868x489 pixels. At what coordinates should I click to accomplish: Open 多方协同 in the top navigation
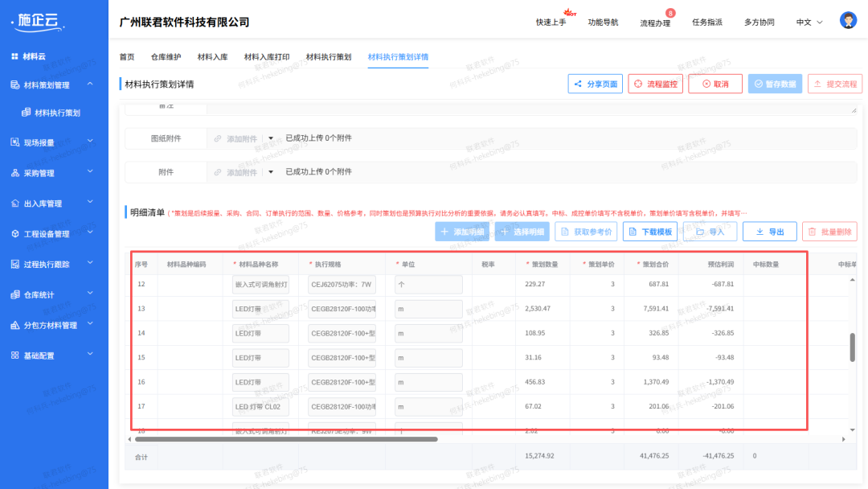tap(759, 23)
